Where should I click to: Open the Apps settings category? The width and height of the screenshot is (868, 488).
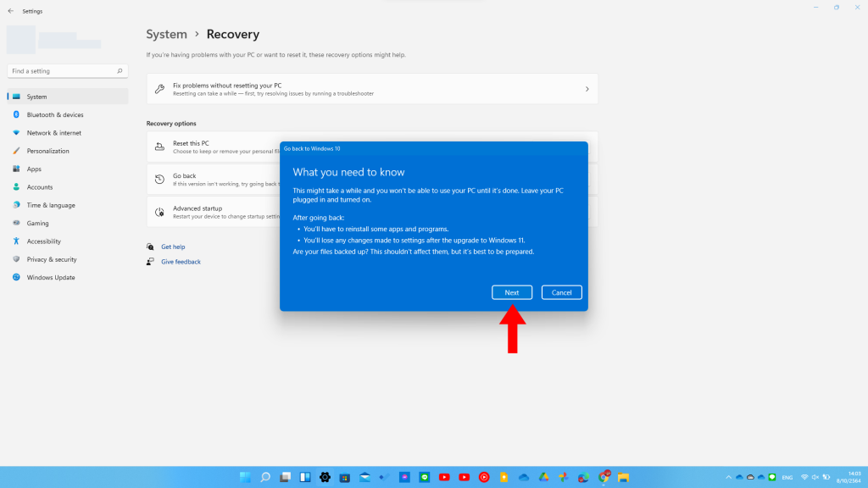[68, 169]
